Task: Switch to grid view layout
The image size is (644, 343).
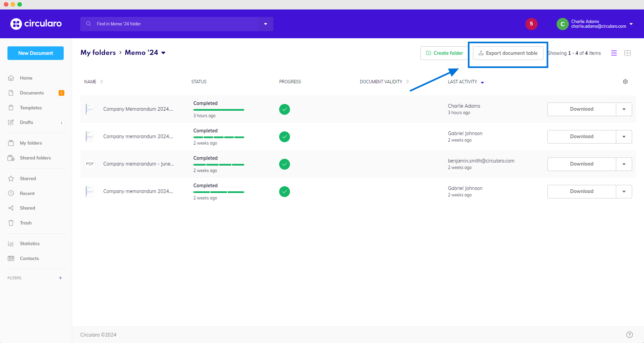Action: pos(627,53)
